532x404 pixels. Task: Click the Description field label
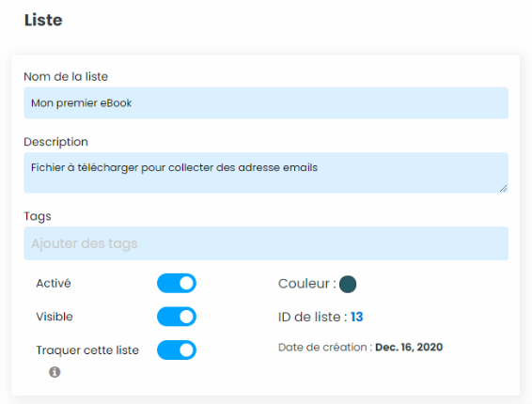(x=56, y=142)
